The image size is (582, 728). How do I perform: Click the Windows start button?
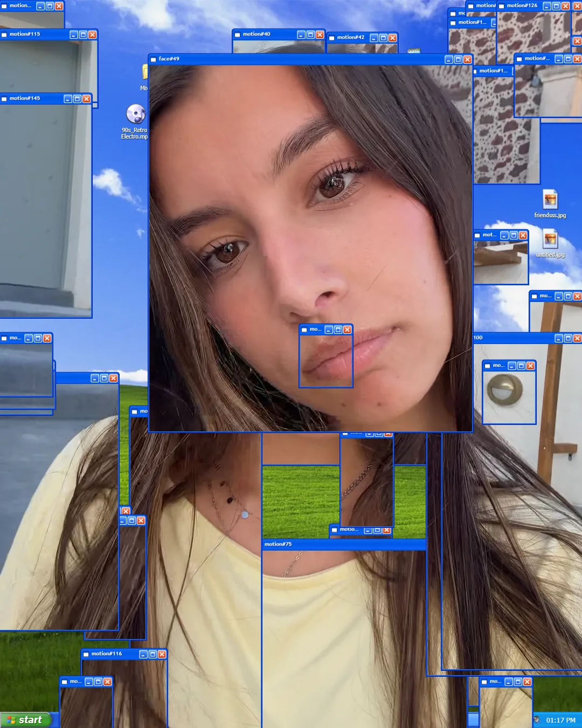(26, 720)
